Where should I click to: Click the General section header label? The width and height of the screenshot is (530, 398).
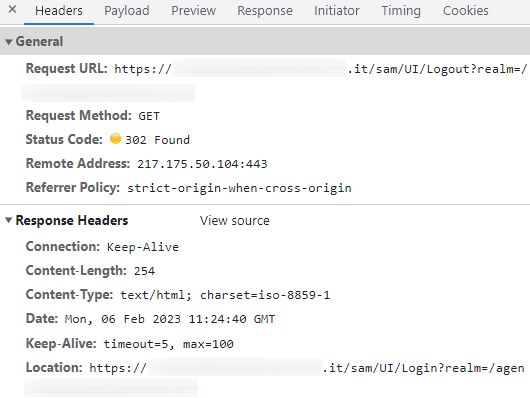[39, 42]
